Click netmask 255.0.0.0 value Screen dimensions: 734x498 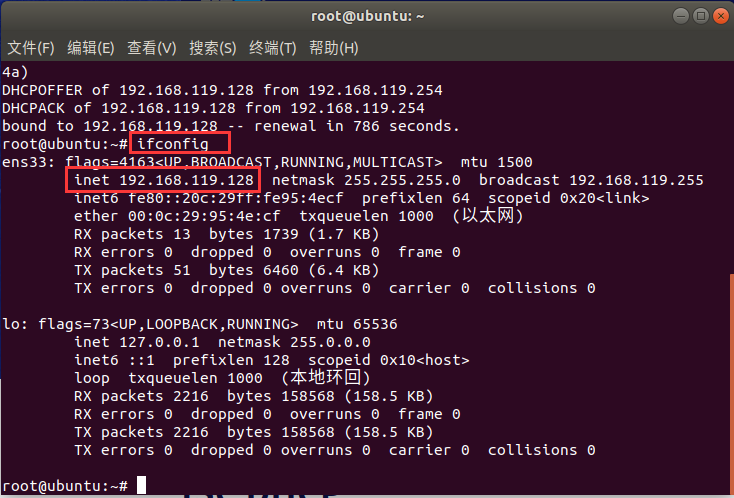(x=294, y=342)
